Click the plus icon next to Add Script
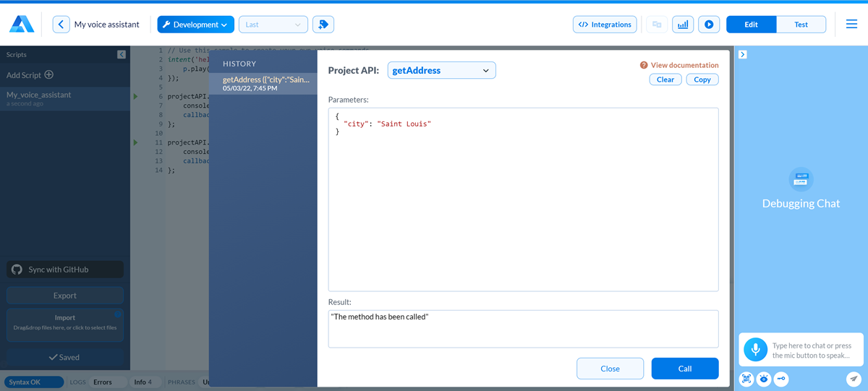The image size is (868, 391). click(49, 74)
